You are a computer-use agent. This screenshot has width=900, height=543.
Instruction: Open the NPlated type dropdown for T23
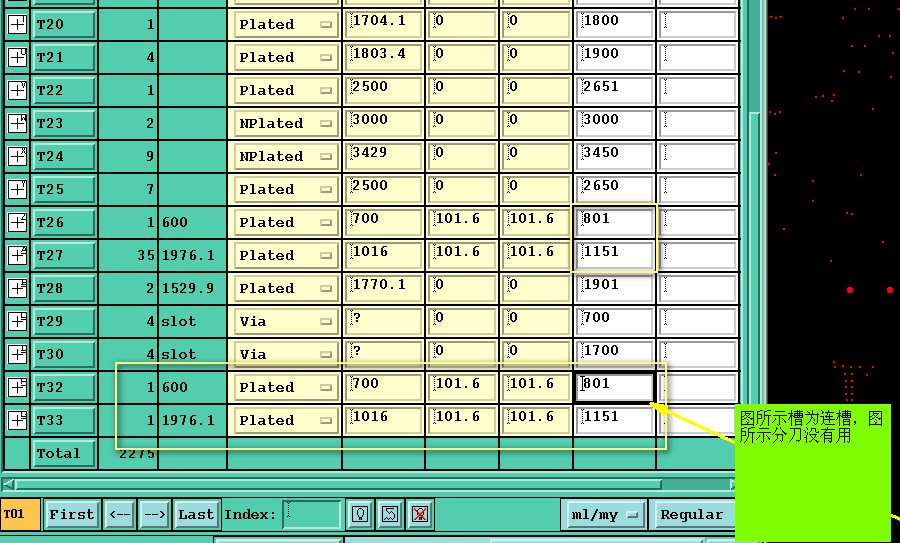(285, 123)
